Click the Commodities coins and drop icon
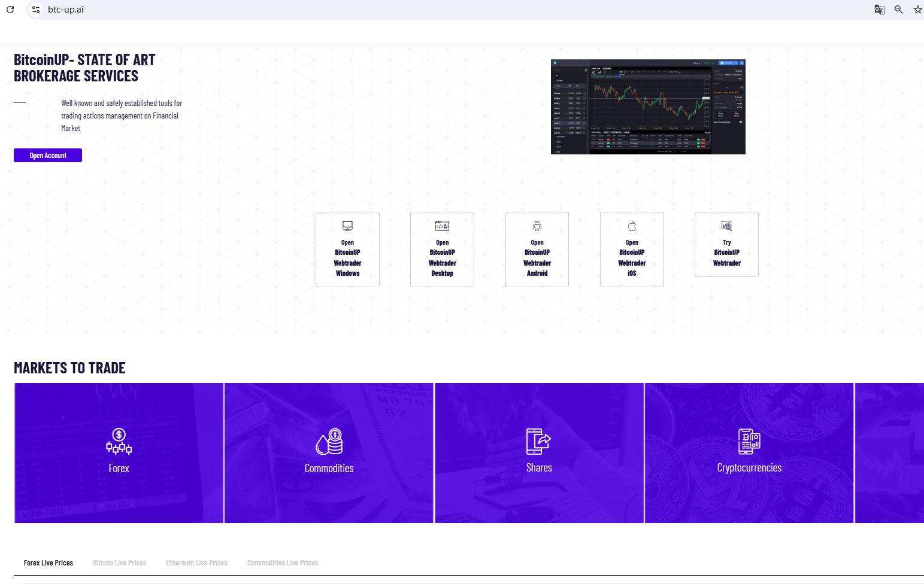924x584 pixels. click(x=329, y=442)
